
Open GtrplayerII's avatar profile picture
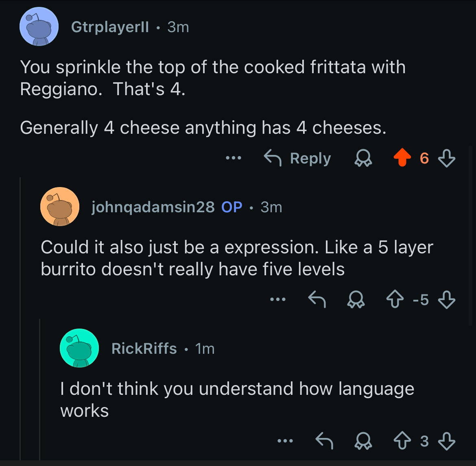coord(39,27)
